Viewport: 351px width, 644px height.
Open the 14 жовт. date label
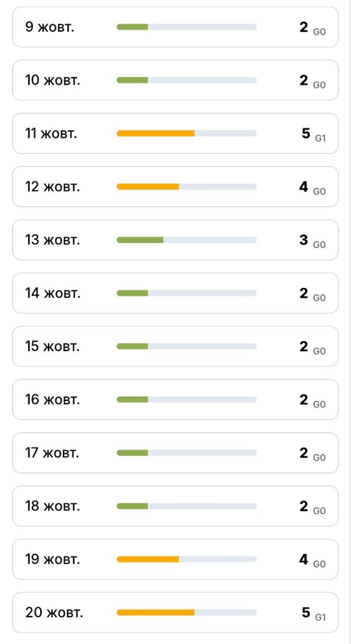53,293
